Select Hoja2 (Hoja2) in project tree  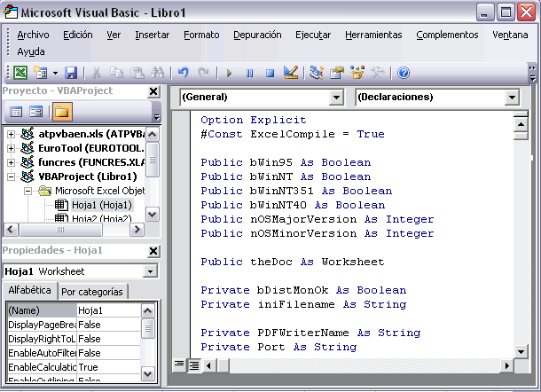102,218
